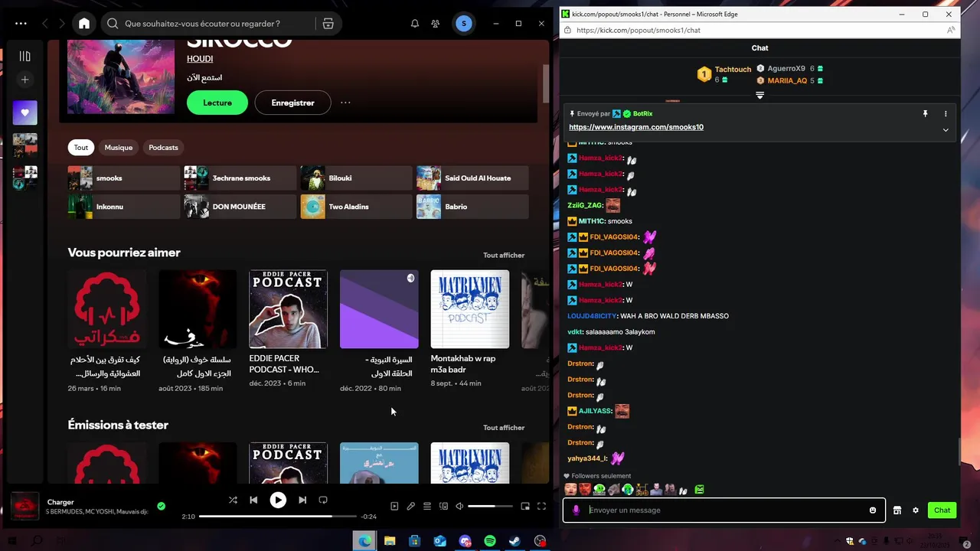Screen dimensions: 980x551
Task: Open emoji picker in Kick chat input
Action: (873, 510)
